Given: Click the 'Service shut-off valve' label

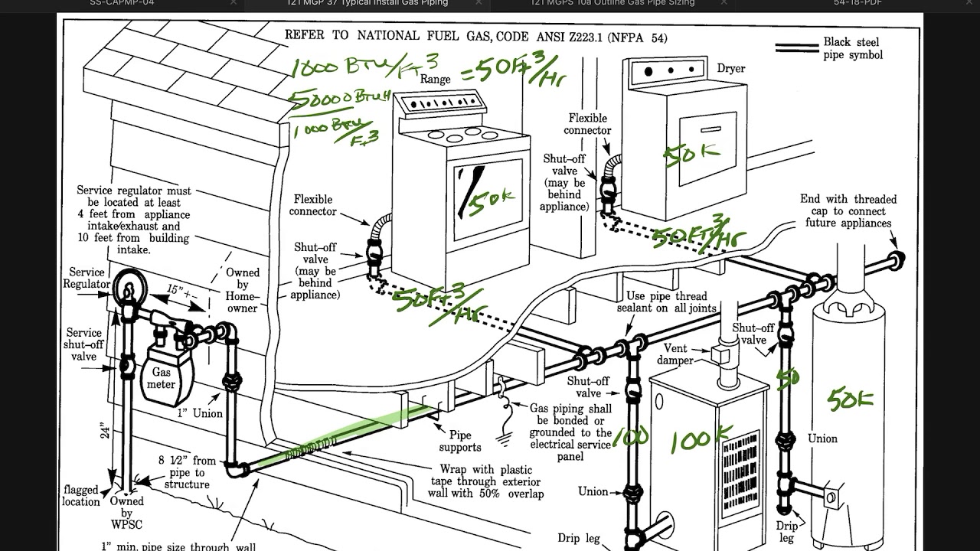Looking at the screenshot, I should tap(84, 344).
